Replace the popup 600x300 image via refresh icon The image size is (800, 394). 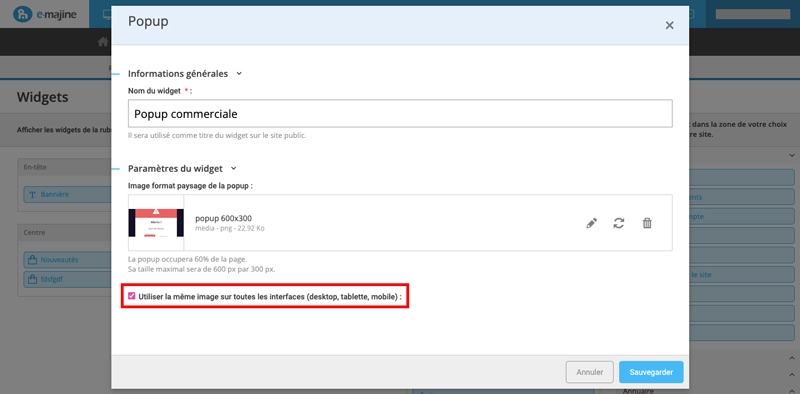point(619,223)
